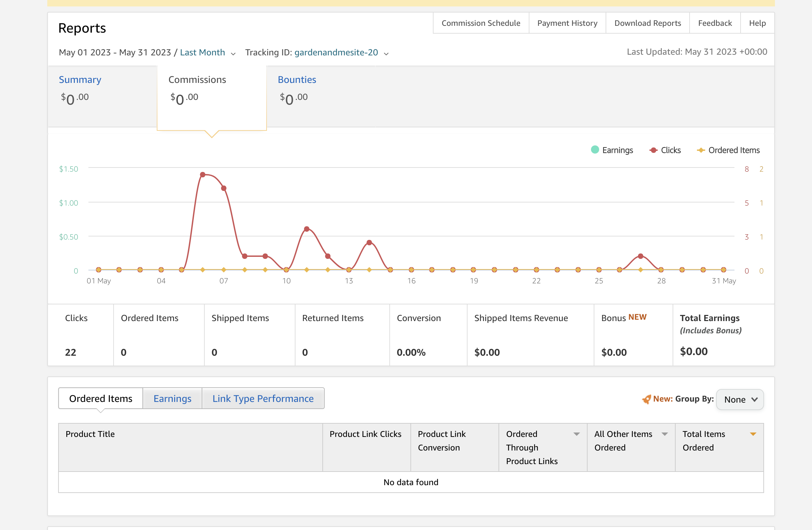The height and width of the screenshot is (530, 812).
Task: Click the clicks data point on May 14
Action: (x=369, y=243)
